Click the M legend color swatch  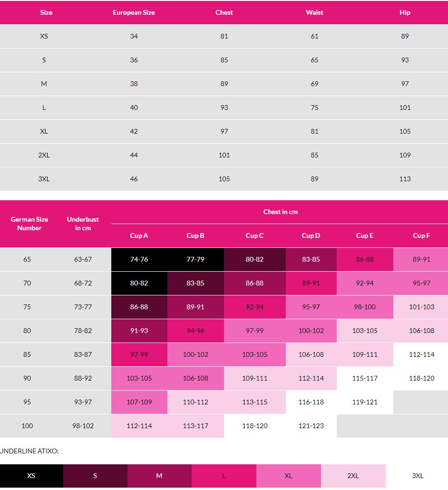[x=159, y=476]
